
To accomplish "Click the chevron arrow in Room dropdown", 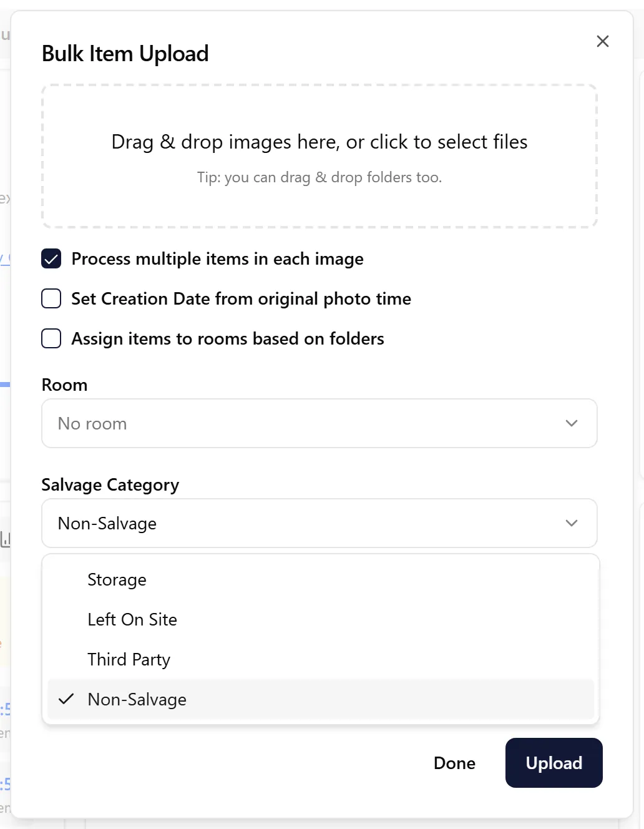I will (x=571, y=423).
